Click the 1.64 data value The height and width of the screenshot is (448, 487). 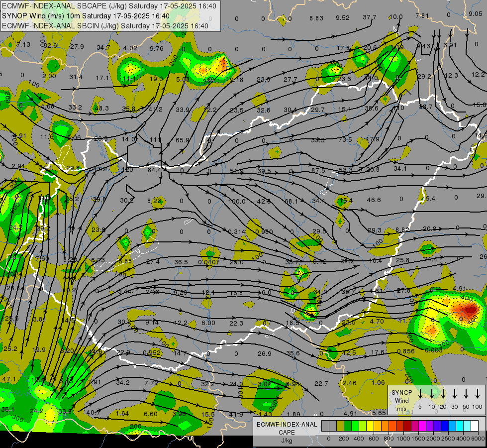tap(122, 414)
